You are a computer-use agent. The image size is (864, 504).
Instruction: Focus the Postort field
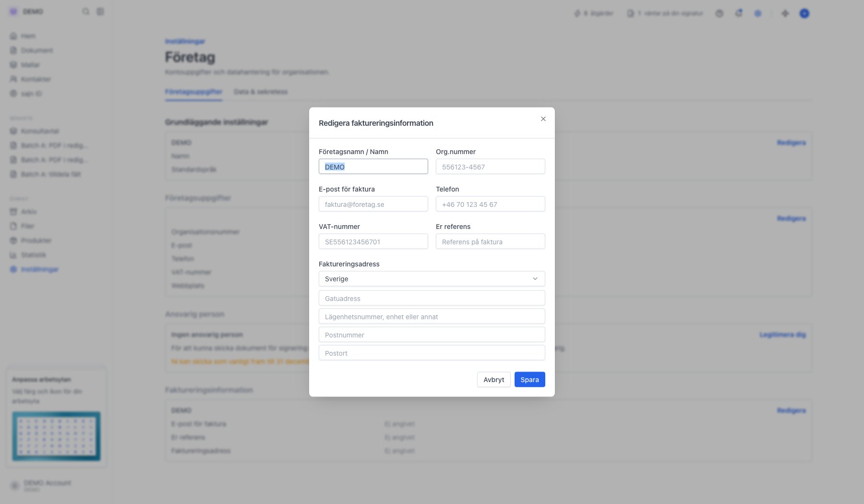(x=432, y=353)
